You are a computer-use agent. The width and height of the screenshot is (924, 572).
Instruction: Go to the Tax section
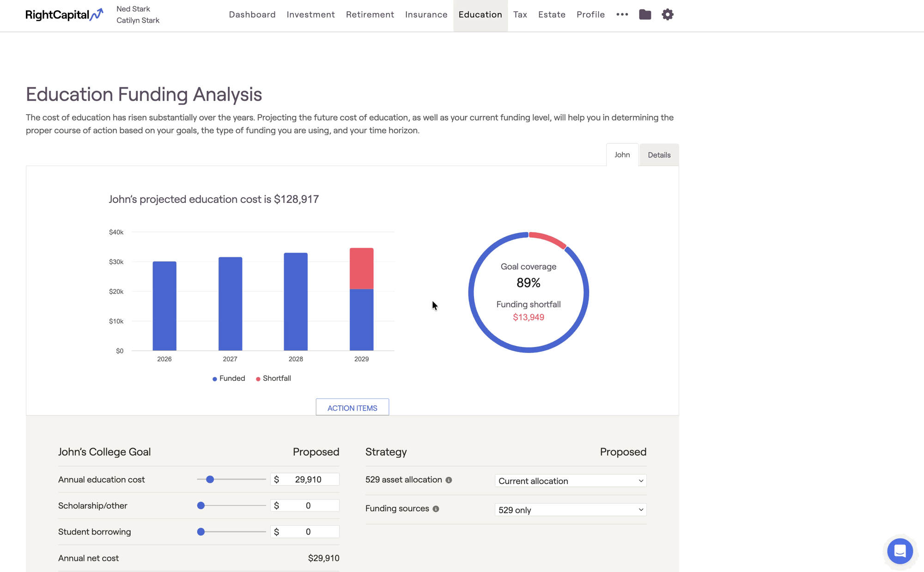coord(520,15)
